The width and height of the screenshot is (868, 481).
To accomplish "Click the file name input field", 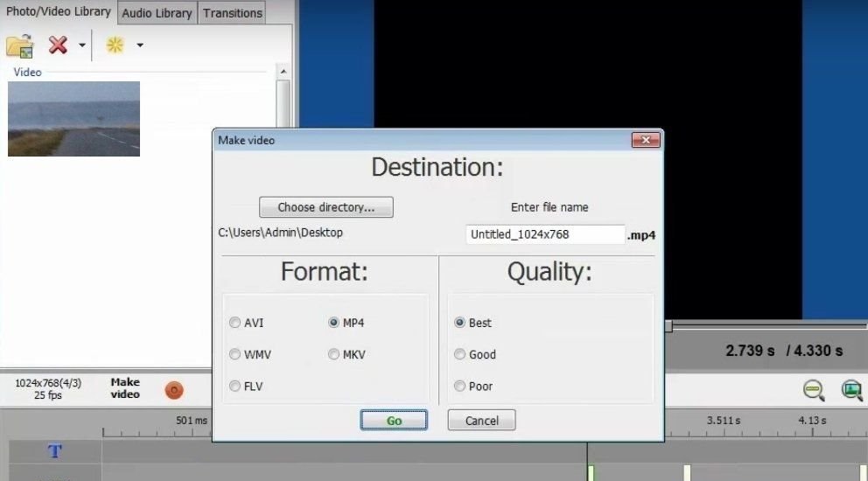I will point(545,234).
